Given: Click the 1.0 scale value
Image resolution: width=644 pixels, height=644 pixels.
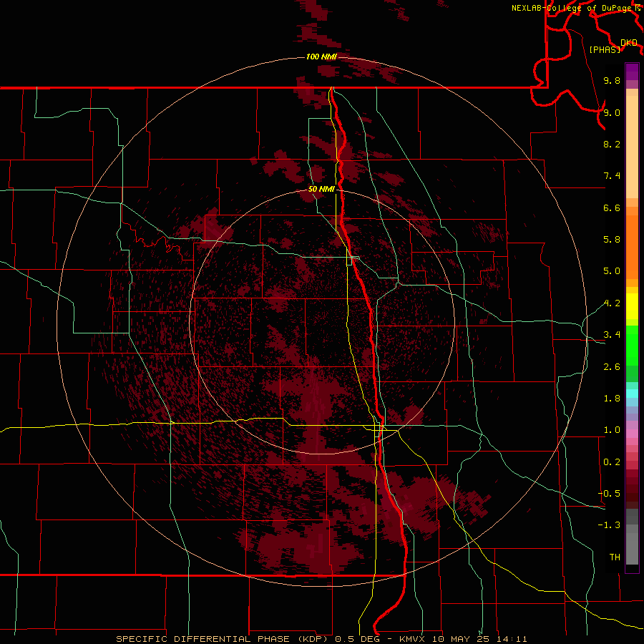Looking at the screenshot, I should (x=612, y=430).
